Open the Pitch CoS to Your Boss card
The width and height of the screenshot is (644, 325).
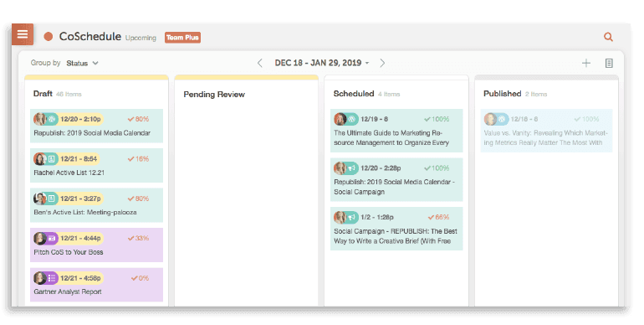96,245
